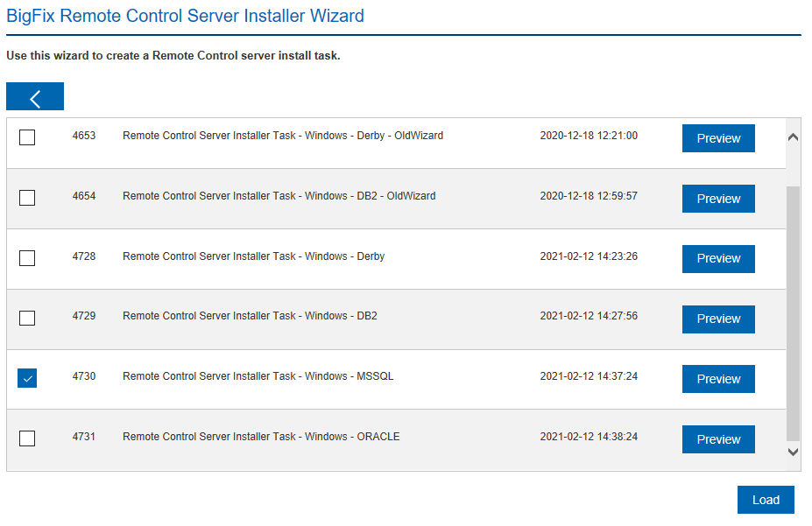This screenshot has width=812, height=526.
Task: Click date 2021-02-12 14:27:56
Action: tap(589, 316)
